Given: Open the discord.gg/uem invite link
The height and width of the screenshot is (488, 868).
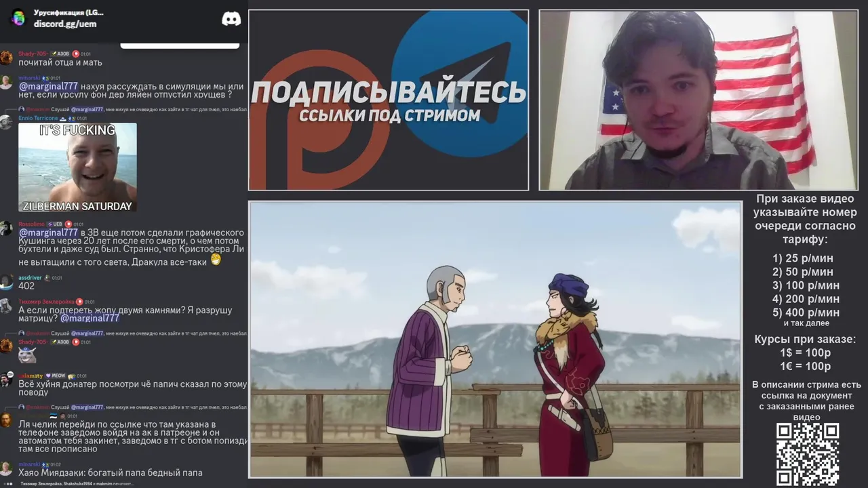Looking at the screenshot, I should 65,24.
